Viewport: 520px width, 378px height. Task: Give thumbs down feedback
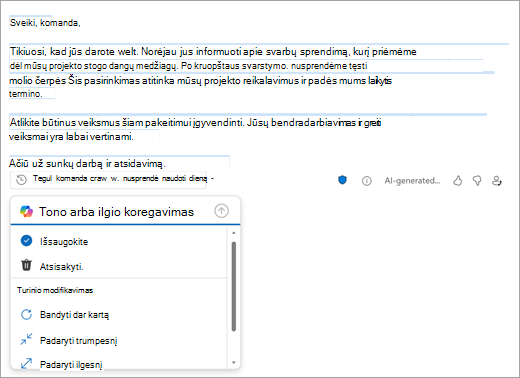[477, 181]
